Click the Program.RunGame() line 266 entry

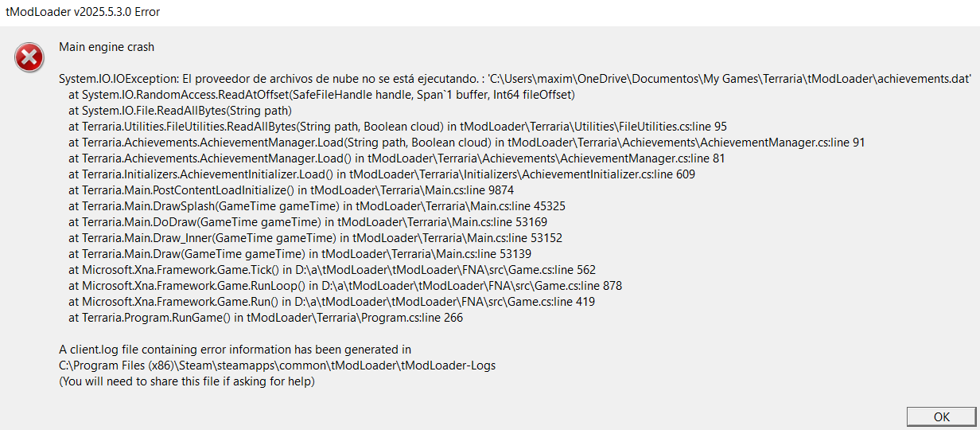(x=266, y=318)
